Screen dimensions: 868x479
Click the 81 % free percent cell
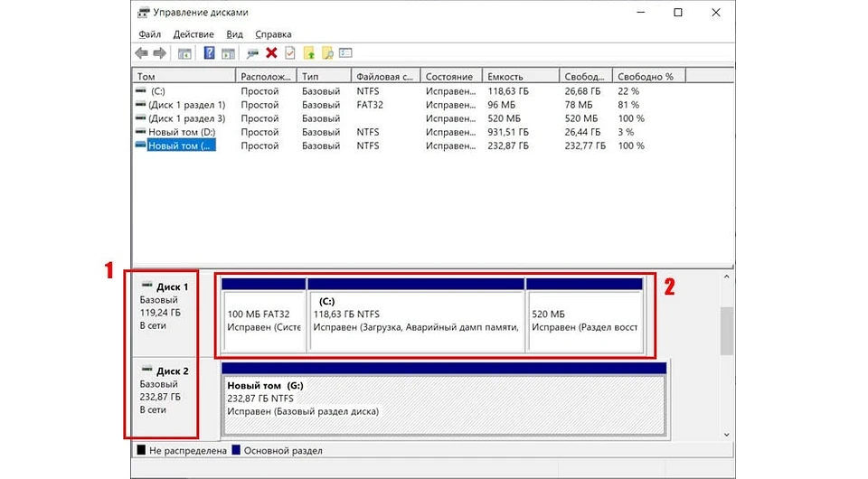[628, 105]
